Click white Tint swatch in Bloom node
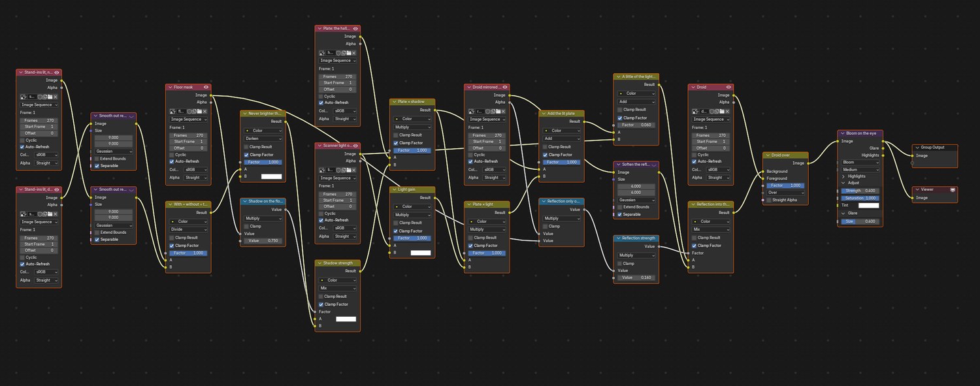The height and width of the screenshot is (386, 980). coord(869,206)
